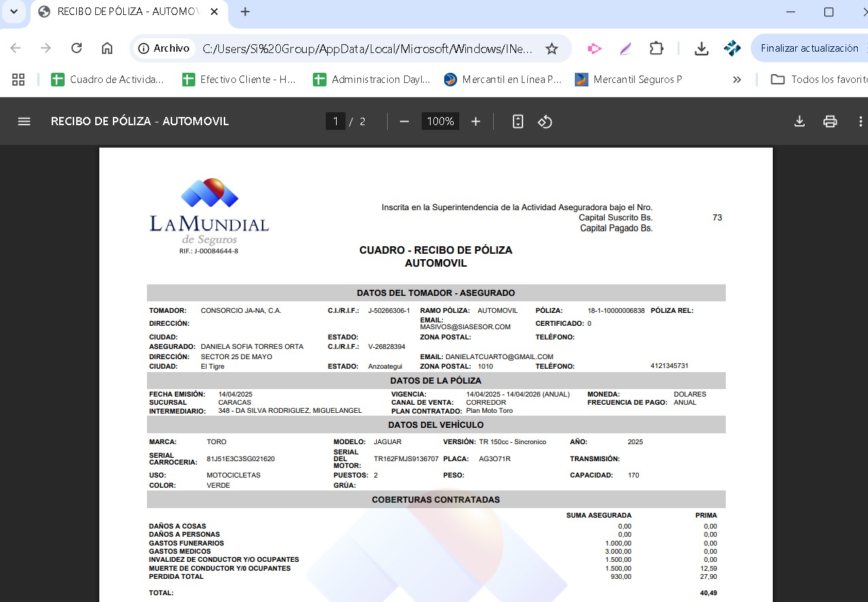This screenshot has height=602, width=868.
Task: Rotate the PDF counterclockwise
Action: [545, 121]
